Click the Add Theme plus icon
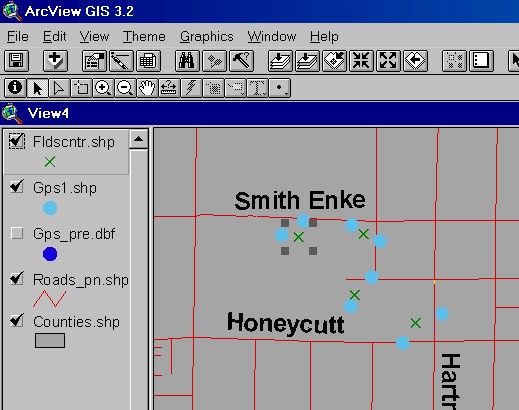The width and height of the screenshot is (519, 410). (55, 61)
